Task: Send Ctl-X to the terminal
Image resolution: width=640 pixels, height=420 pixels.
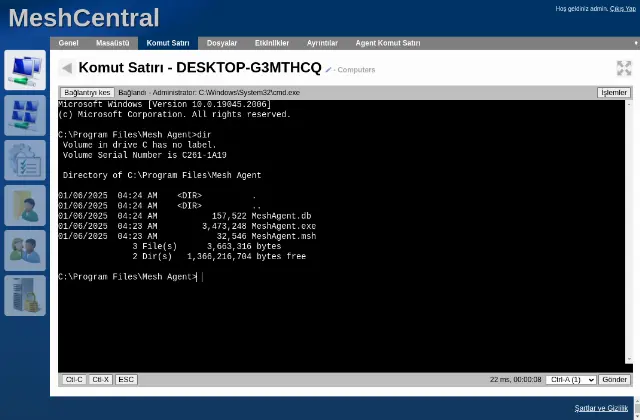Action: [x=100, y=380]
